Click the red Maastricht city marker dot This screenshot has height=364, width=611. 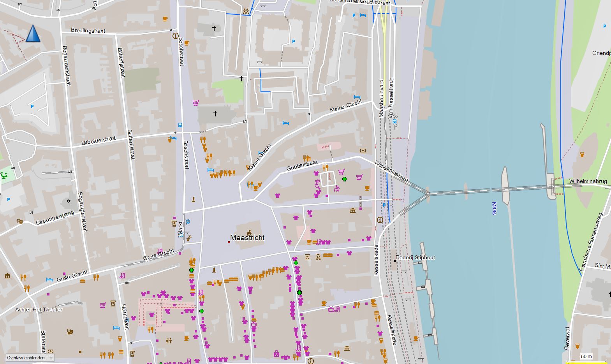pyautogui.click(x=229, y=242)
